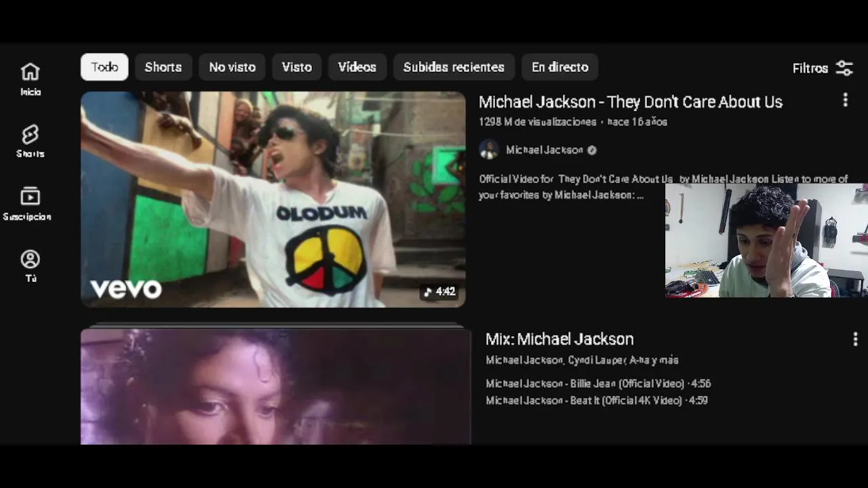Play the They Don't Care About Us thumbnail
This screenshot has width=868, height=488.
pos(273,199)
